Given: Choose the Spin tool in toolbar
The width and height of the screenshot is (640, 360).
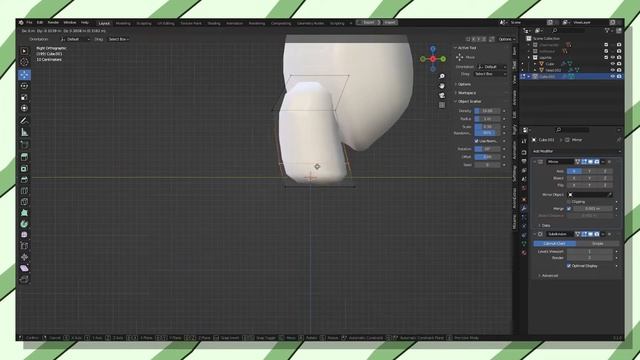Looking at the screenshot, I should pos(24,224).
